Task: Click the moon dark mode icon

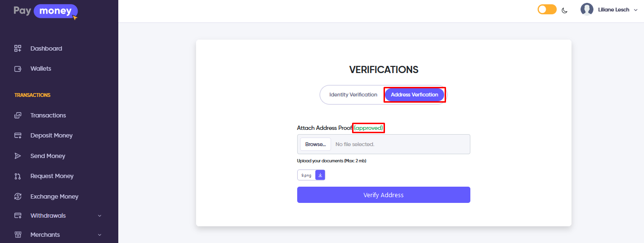Action: pyautogui.click(x=565, y=10)
